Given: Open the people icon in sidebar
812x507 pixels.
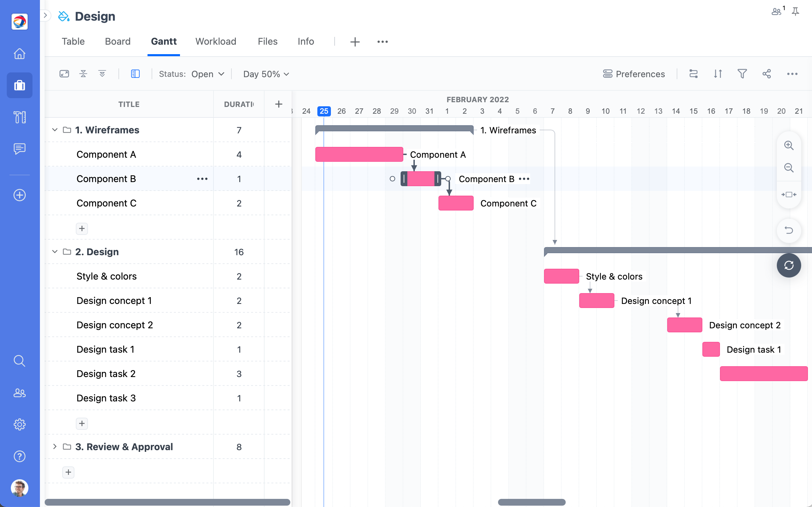Looking at the screenshot, I should coord(20,393).
